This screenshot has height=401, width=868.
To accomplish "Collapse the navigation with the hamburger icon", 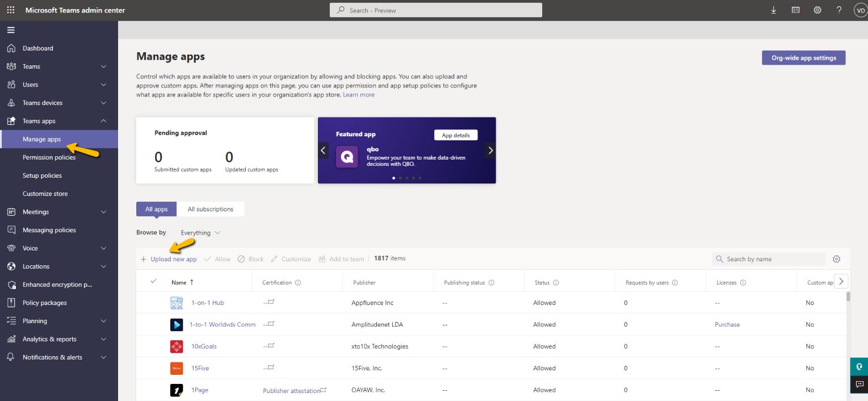I will point(11,30).
